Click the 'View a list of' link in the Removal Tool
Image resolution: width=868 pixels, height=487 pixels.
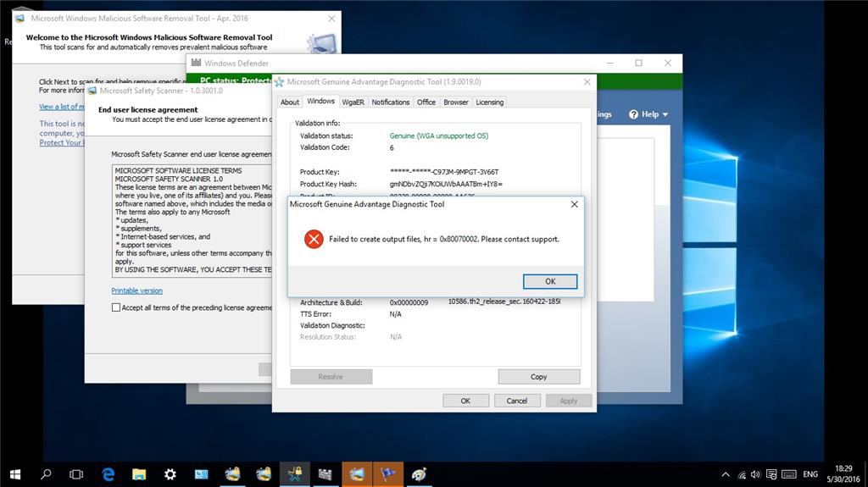click(x=61, y=106)
